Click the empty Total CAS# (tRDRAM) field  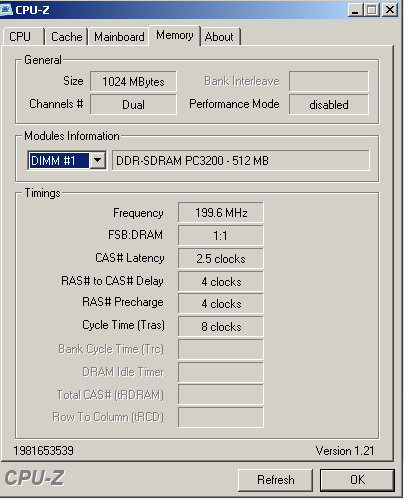click(x=221, y=395)
